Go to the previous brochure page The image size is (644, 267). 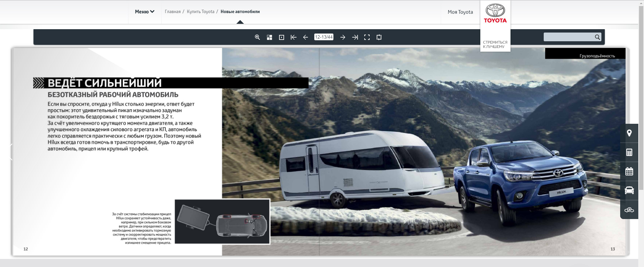pyautogui.click(x=306, y=37)
